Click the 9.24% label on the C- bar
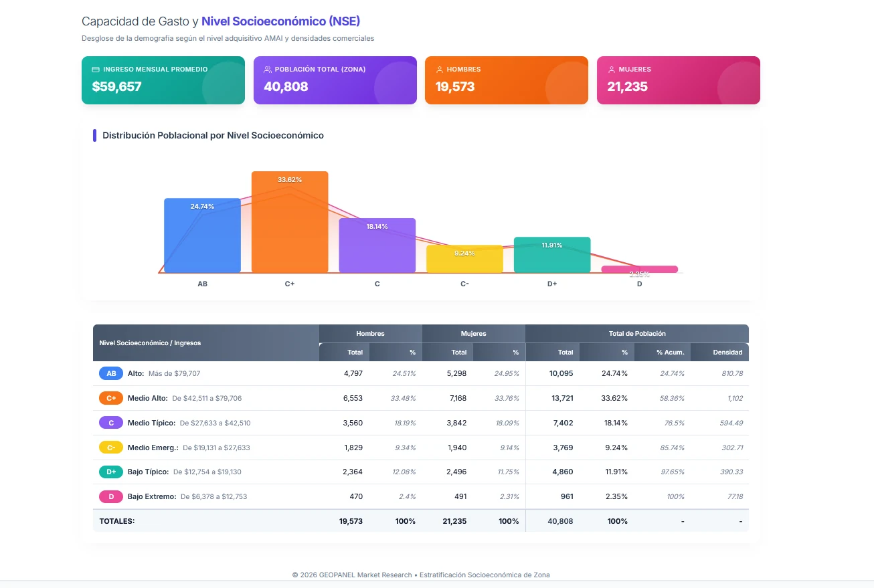Image resolution: width=874 pixels, height=588 pixels. click(464, 254)
